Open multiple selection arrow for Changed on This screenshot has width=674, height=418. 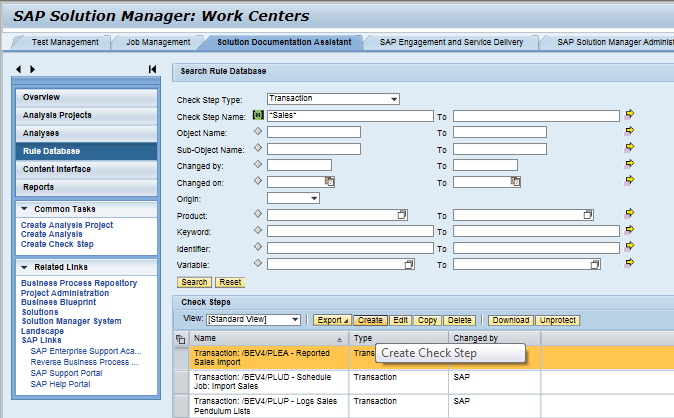coord(629,180)
